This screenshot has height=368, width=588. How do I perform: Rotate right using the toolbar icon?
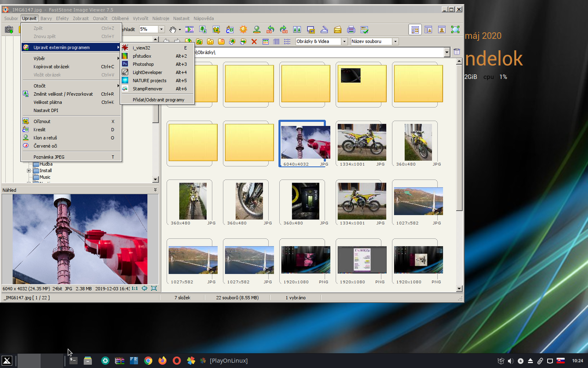tap(283, 29)
